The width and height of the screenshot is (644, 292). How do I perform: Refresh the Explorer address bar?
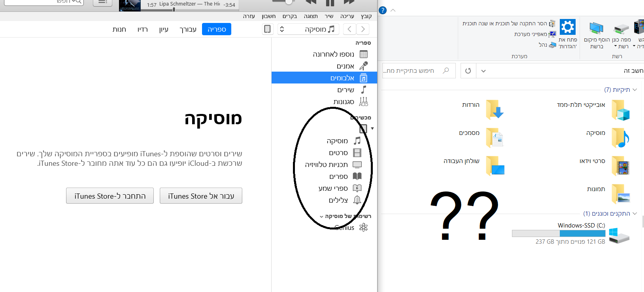click(x=468, y=71)
